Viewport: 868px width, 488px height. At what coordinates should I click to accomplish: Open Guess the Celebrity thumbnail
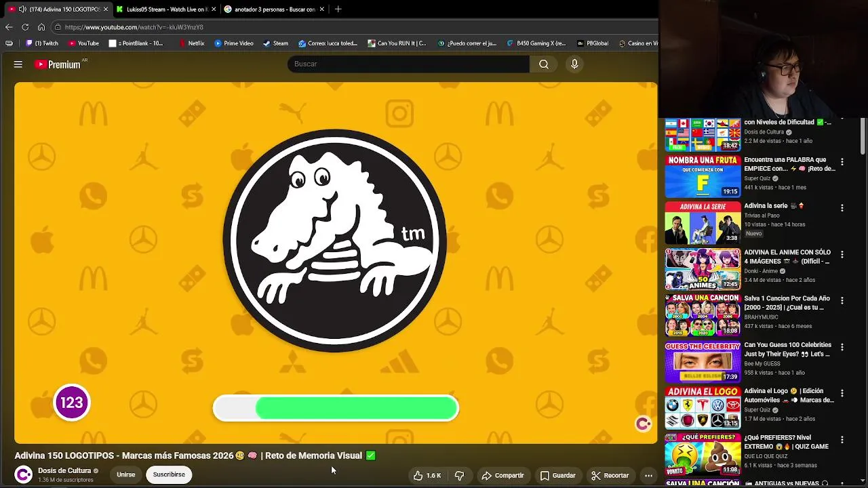pyautogui.click(x=703, y=361)
